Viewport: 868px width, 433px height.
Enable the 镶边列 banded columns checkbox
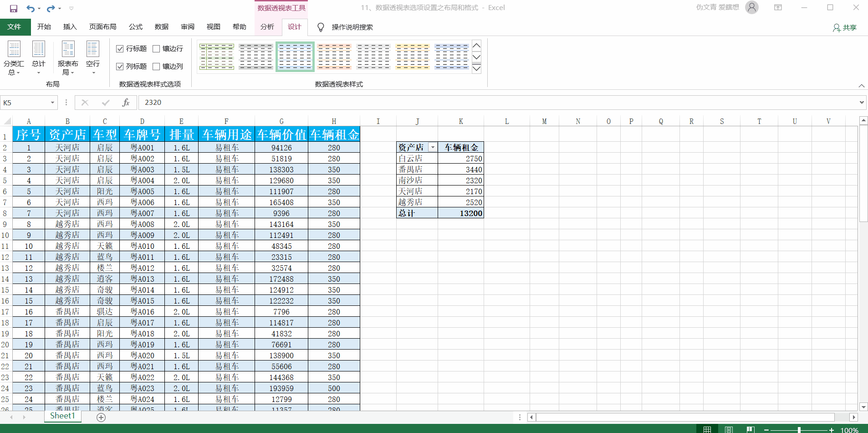pyautogui.click(x=156, y=67)
